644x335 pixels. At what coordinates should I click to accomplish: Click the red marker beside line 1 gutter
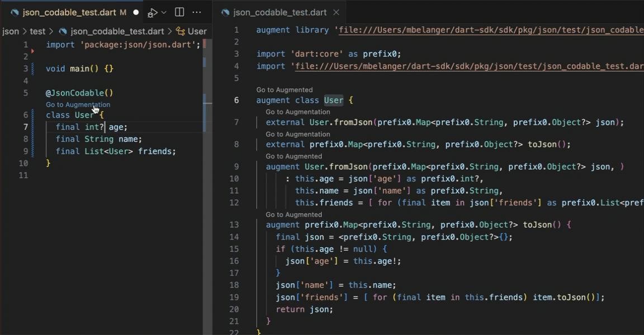tap(32, 51)
